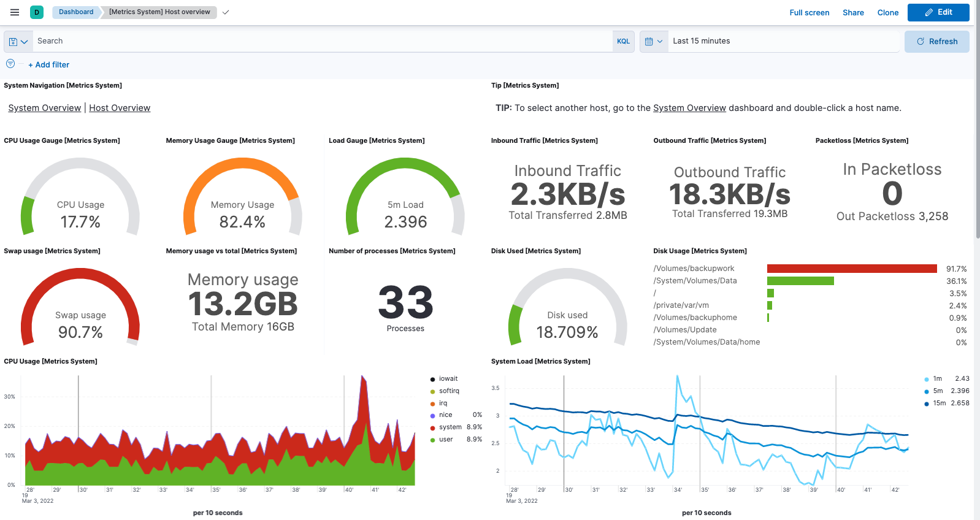980x520 pixels.
Task: Toggle the KQL query language switch
Action: point(623,42)
